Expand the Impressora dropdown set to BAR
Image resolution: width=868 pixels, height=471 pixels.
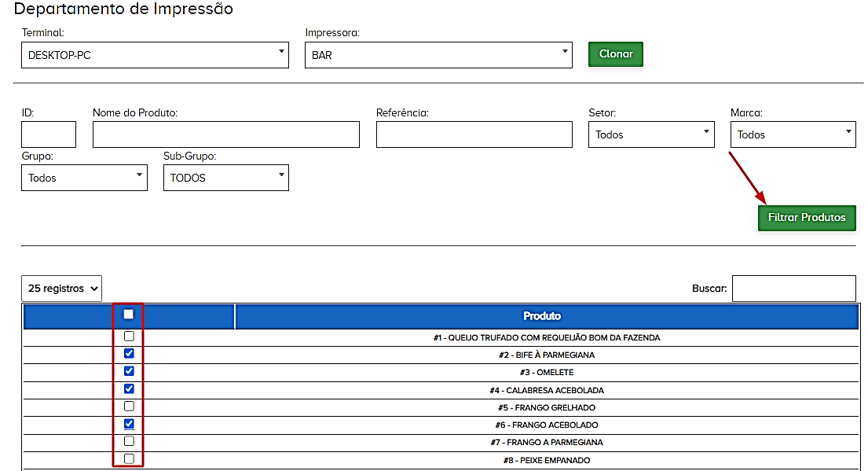[438, 56]
